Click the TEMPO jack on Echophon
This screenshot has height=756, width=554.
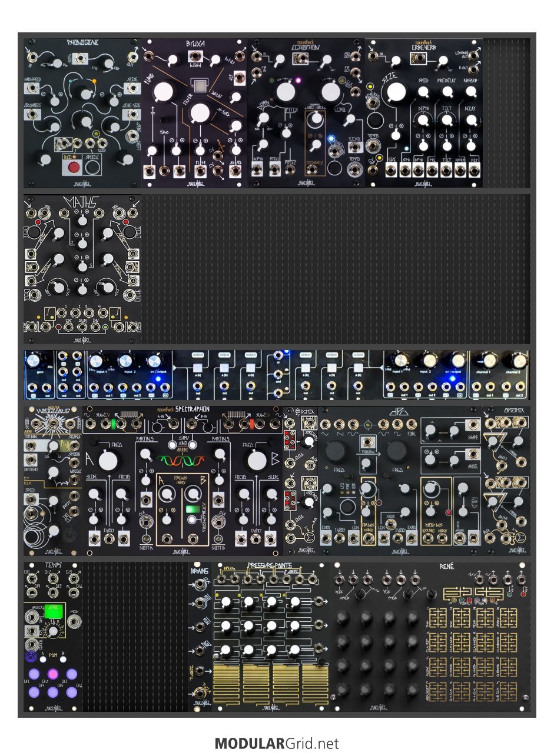tap(355, 169)
